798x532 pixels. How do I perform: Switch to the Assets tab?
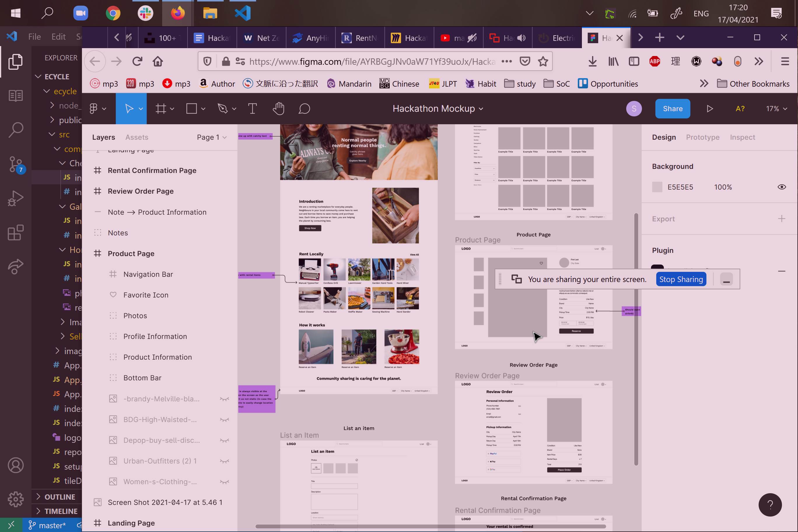137,137
